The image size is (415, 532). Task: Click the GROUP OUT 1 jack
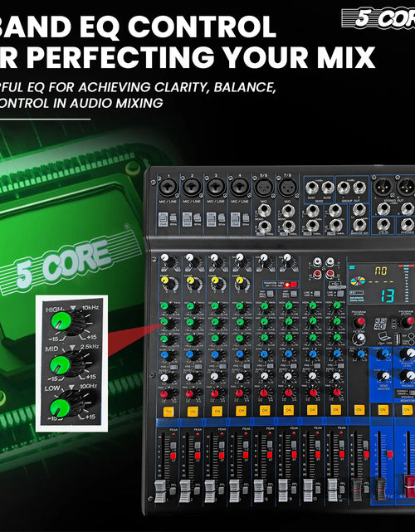343,188
